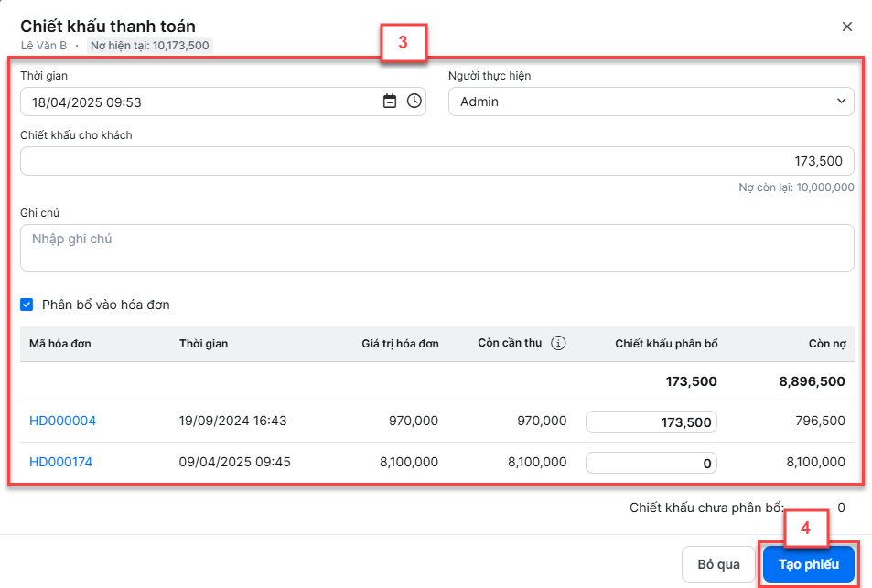The width and height of the screenshot is (872, 588).
Task: Edit discount allocation field for HD000174
Action: [651, 463]
